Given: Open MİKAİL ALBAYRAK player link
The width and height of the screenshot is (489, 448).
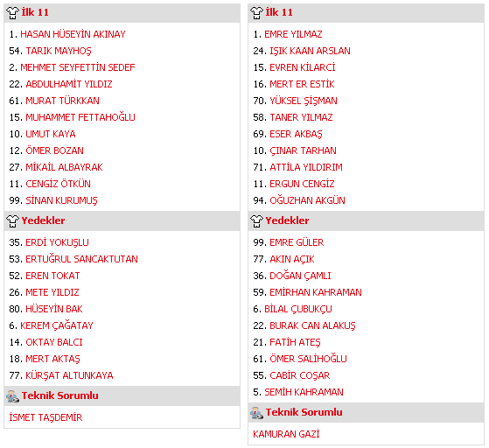Looking at the screenshot, I should (x=64, y=167).
